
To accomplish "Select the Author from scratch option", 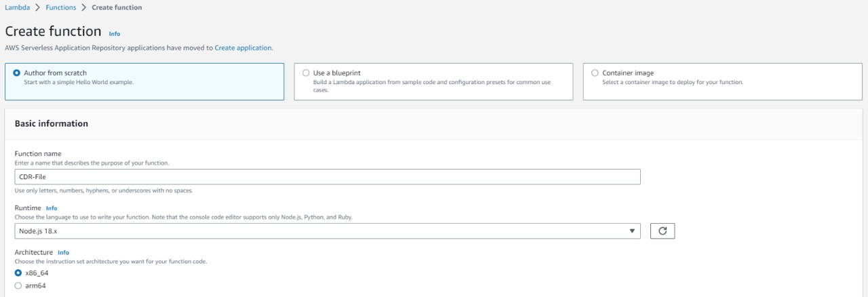I will 17,73.
